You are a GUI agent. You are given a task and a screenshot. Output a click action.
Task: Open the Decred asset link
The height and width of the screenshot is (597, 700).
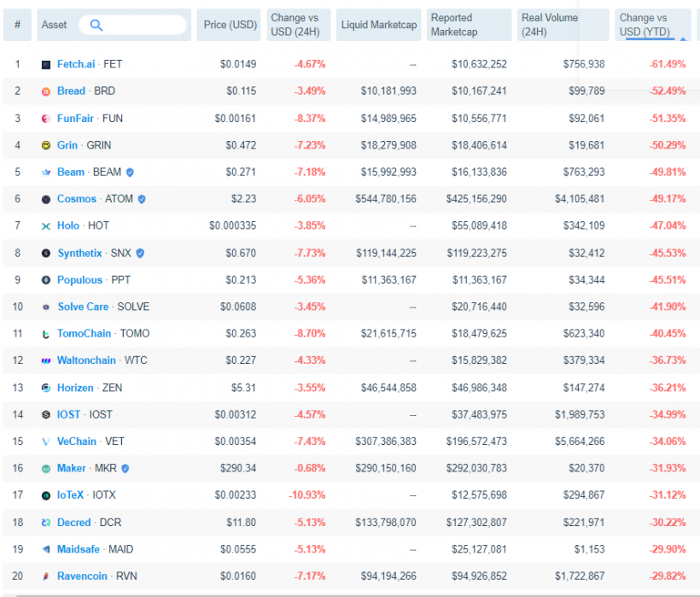[75, 523]
